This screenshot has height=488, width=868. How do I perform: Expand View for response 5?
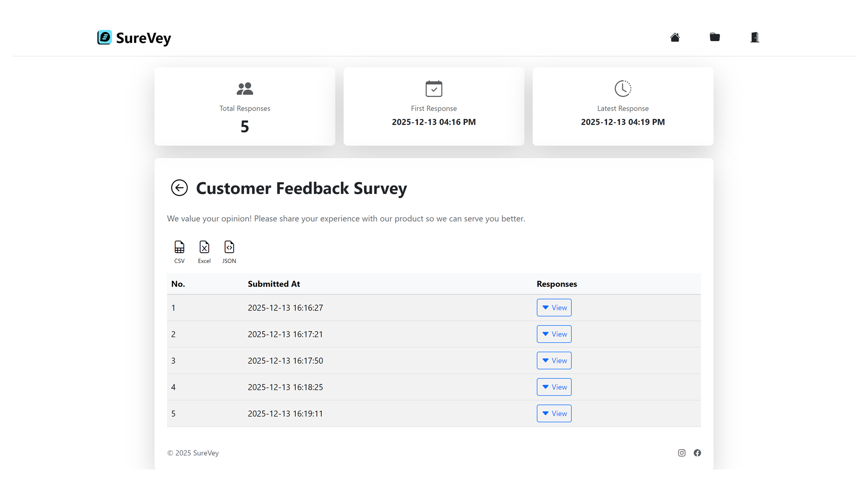point(554,413)
